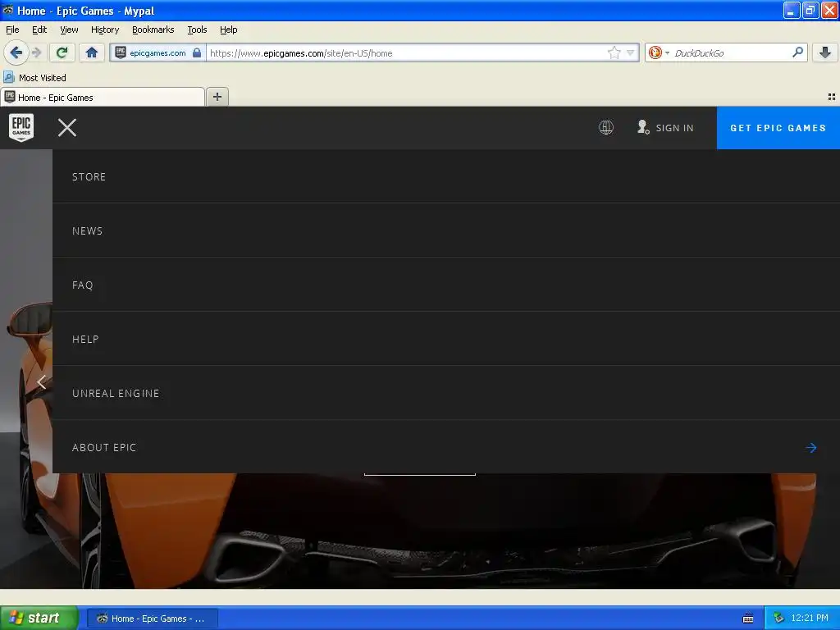Viewport: 840px width, 630px height.
Task: Expand About Epic with blue arrow
Action: pyautogui.click(x=811, y=447)
